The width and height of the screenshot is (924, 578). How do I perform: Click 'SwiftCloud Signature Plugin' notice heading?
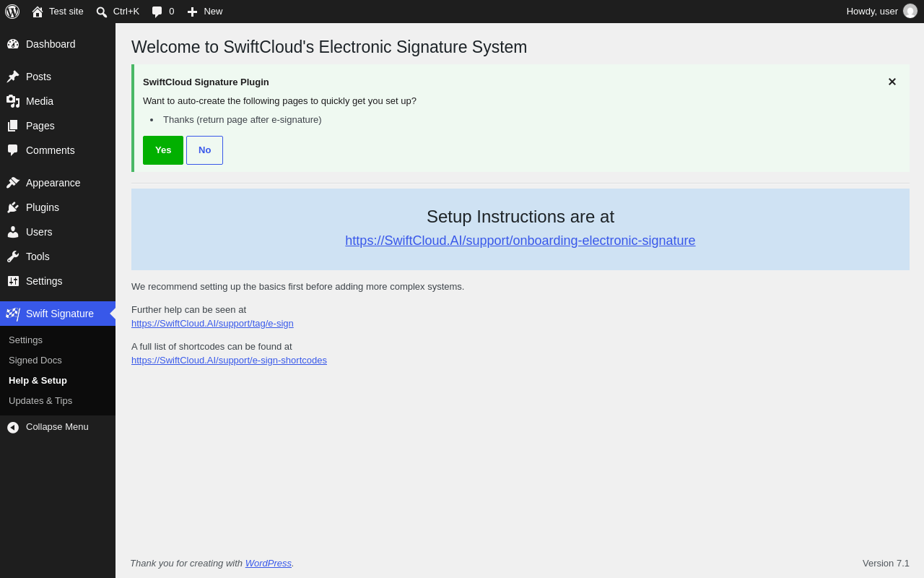click(206, 82)
